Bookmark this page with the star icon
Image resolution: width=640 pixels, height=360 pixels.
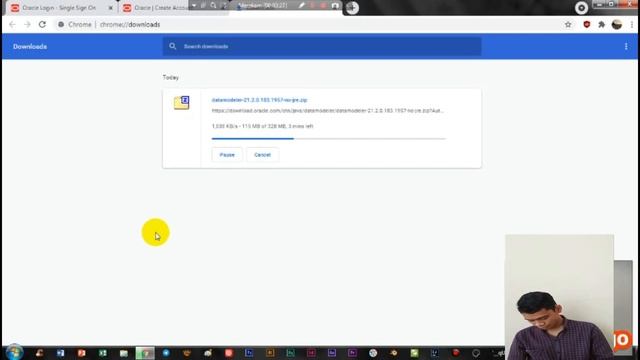click(x=568, y=24)
